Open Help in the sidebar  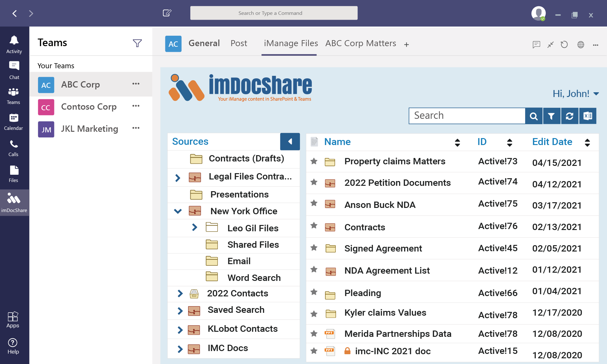coord(13,346)
